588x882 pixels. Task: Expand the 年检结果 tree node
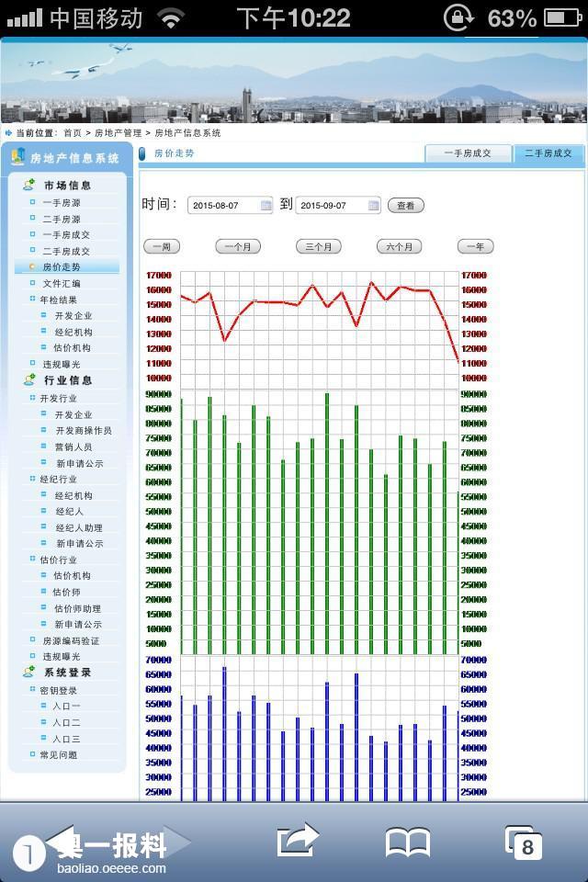(x=33, y=299)
